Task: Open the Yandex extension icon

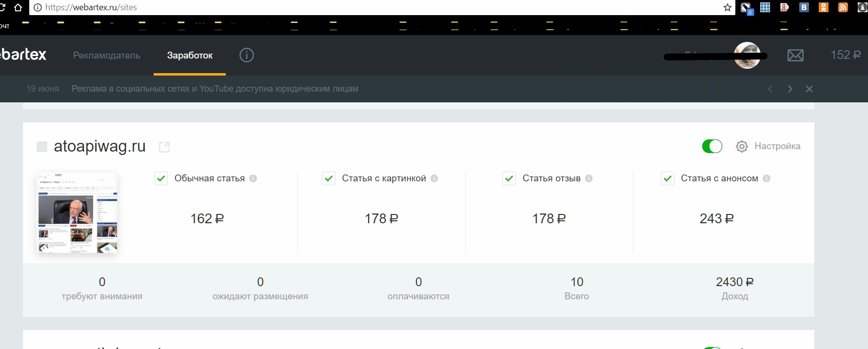Action: (785, 7)
